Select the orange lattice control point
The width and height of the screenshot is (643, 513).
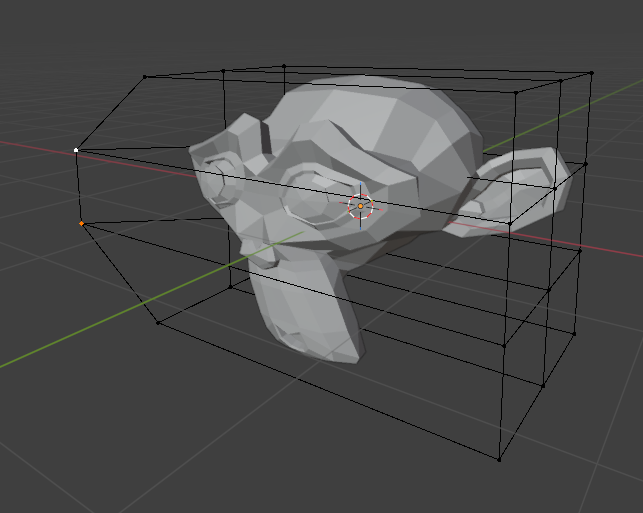click(x=81, y=223)
